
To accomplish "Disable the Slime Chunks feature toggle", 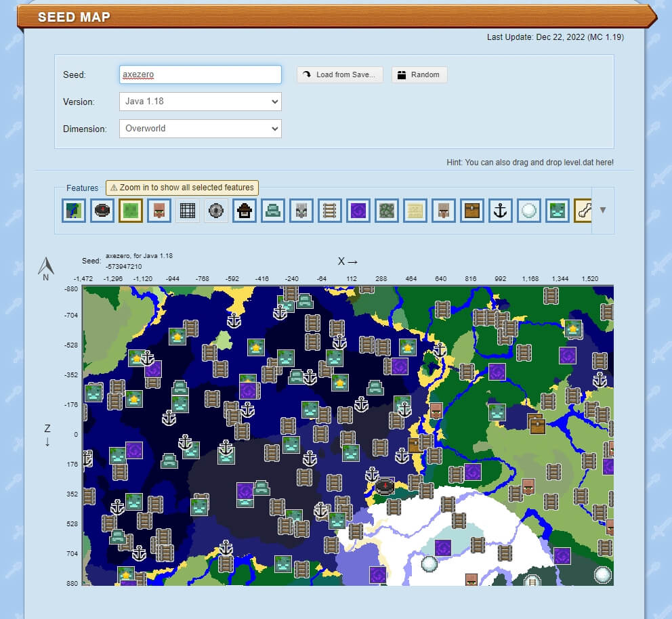I will pyautogui.click(x=130, y=211).
